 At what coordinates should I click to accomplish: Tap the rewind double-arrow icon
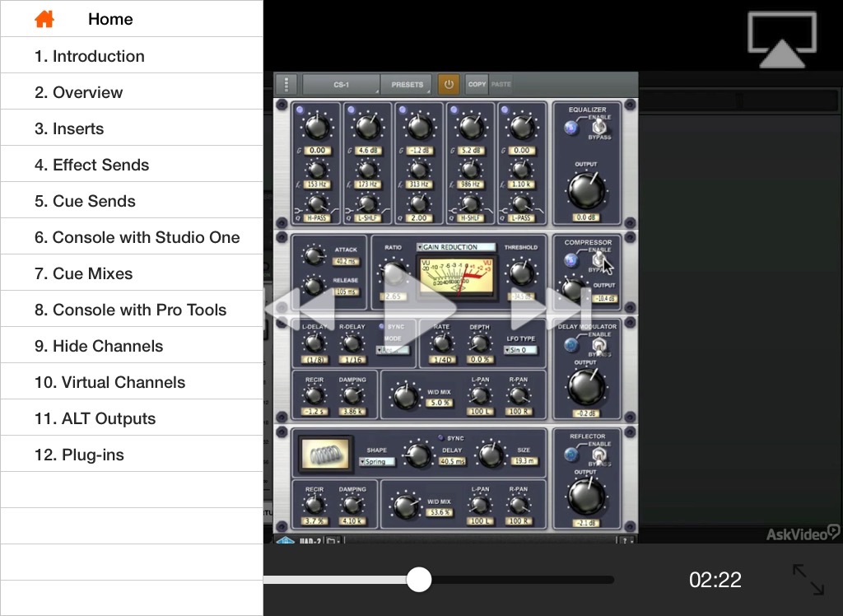tap(300, 309)
